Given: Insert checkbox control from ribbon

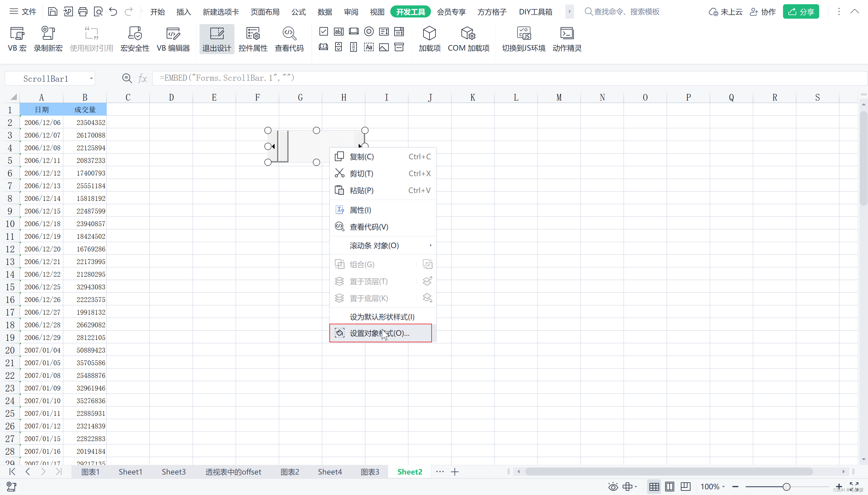Looking at the screenshot, I should 324,32.
